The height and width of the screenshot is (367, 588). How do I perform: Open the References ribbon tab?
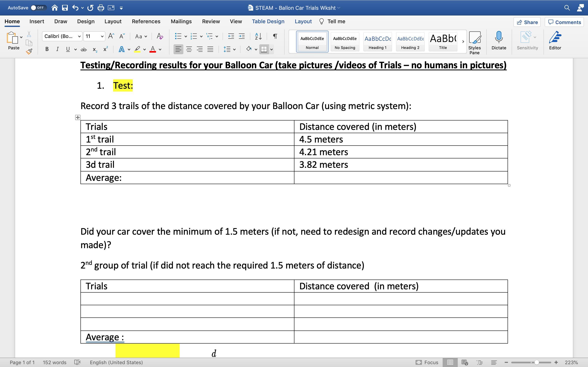click(146, 21)
